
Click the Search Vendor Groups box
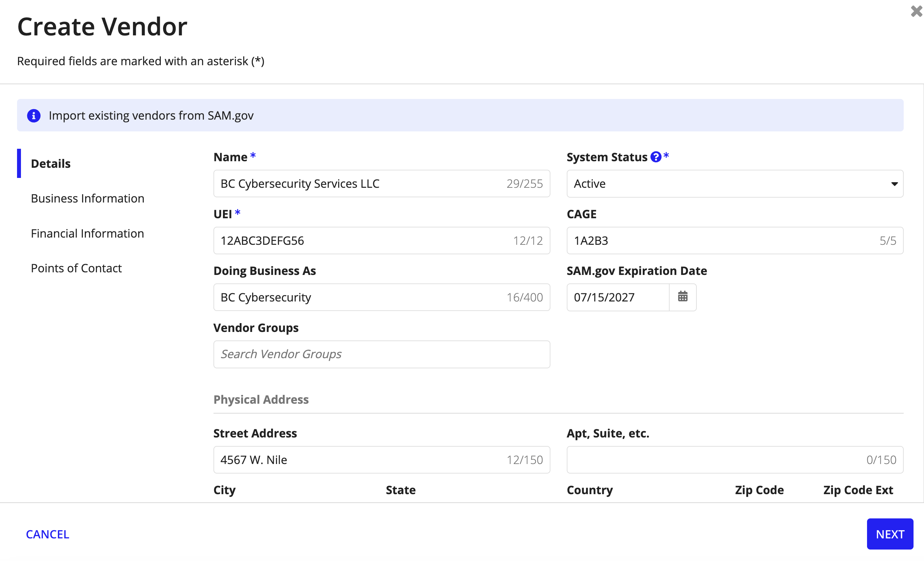click(382, 354)
